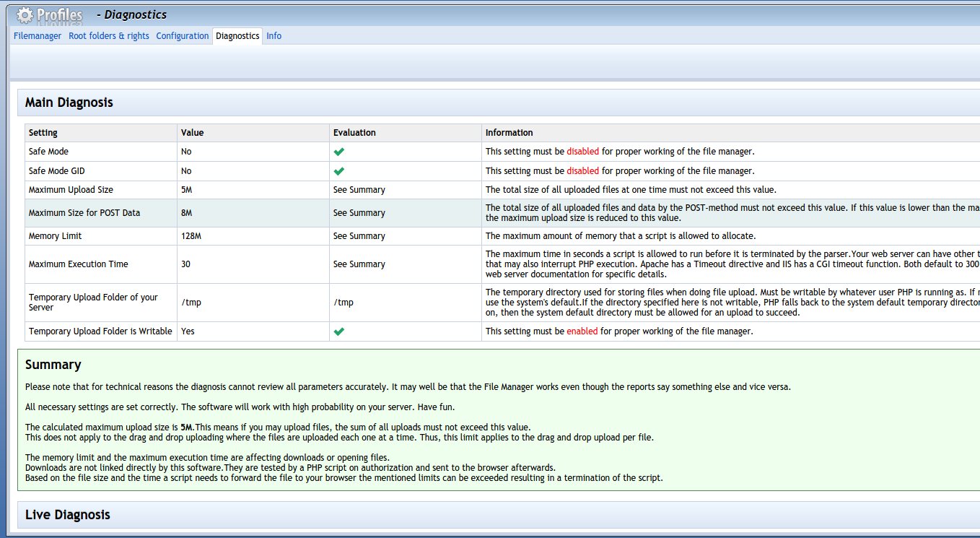Viewport: 980px width, 538px height.
Task: Switch to Root folders & rights tab
Action: [x=109, y=36]
